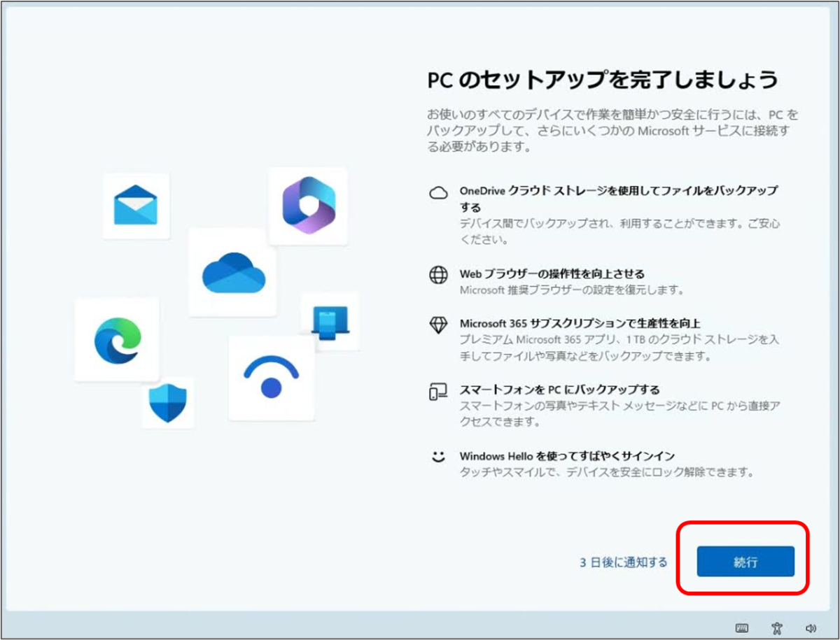
Task: Click phone-PC icon beside スマートフォン item
Action: 438,392
